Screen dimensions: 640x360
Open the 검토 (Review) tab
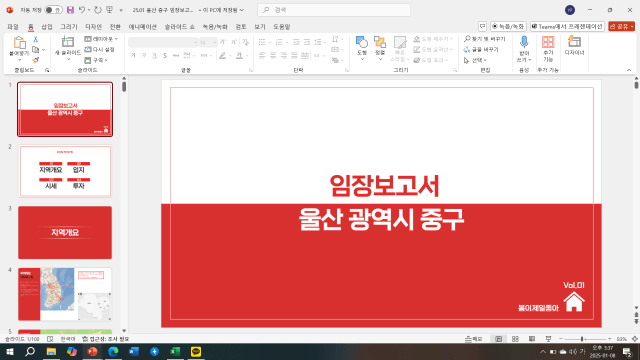[241, 27]
